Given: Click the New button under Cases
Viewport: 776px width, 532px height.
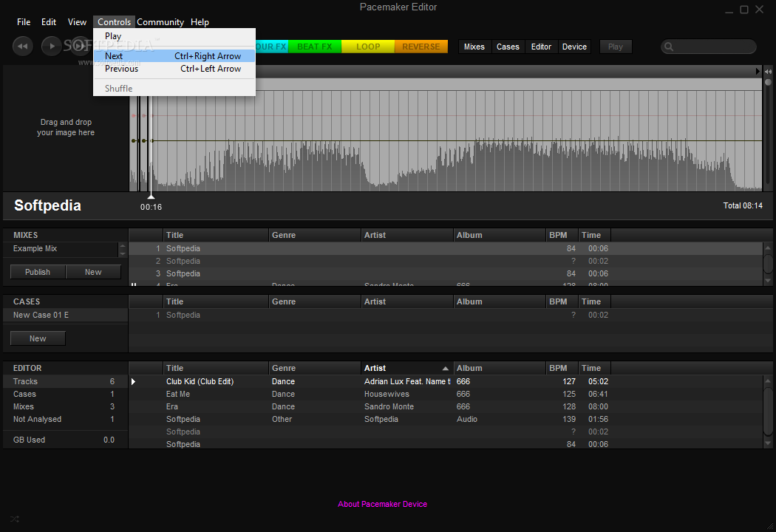Looking at the screenshot, I should (38, 338).
